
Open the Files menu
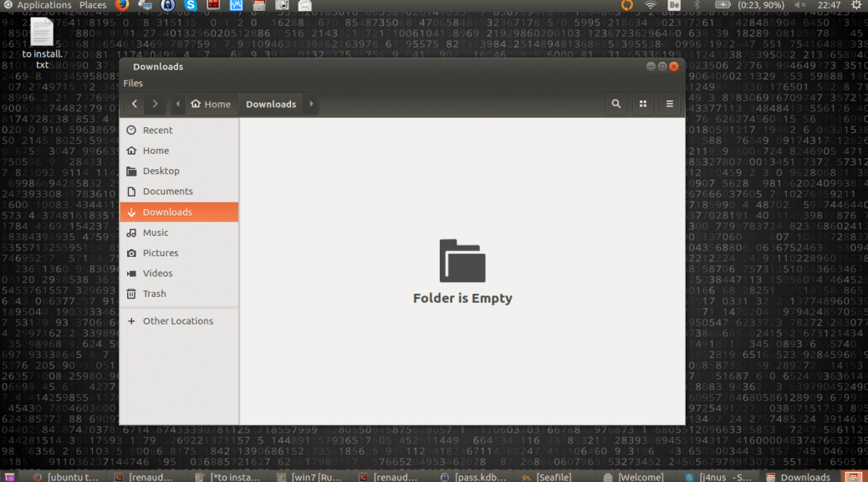pos(133,83)
